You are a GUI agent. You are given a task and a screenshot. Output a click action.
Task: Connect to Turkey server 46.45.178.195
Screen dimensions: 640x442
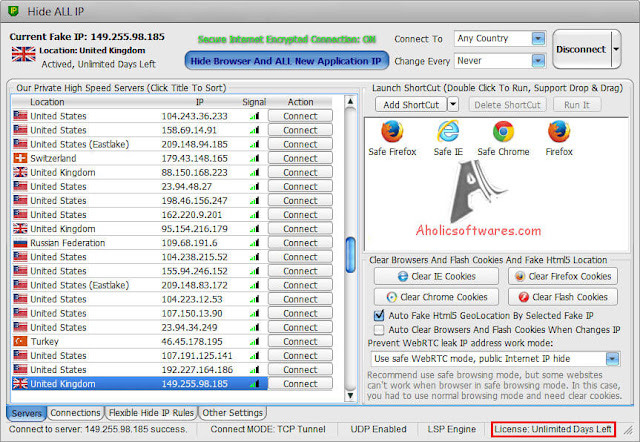(x=300, y=342)
